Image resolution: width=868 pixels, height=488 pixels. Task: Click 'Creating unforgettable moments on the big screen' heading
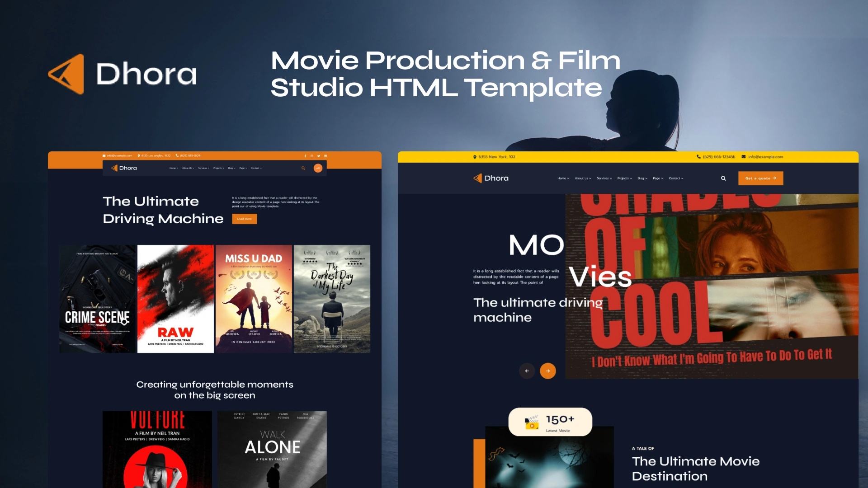pyautogui.click(x=215, y=389)
